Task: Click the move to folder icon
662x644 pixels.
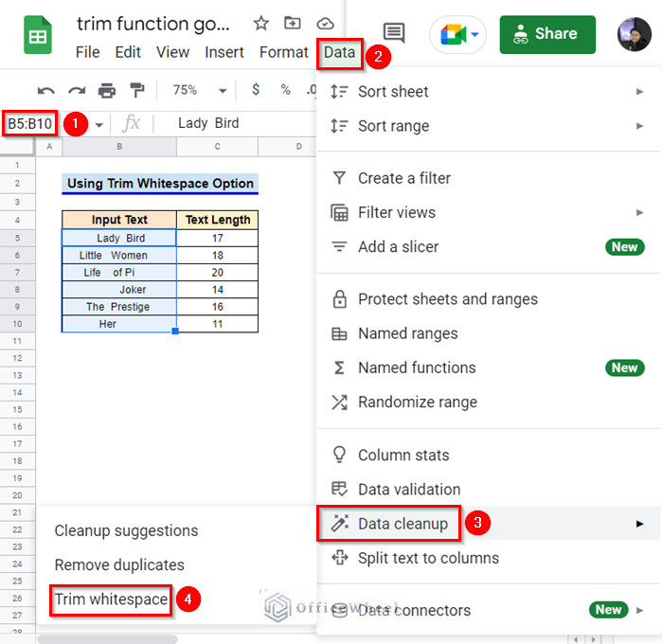Action: click(x=293, y=24)
